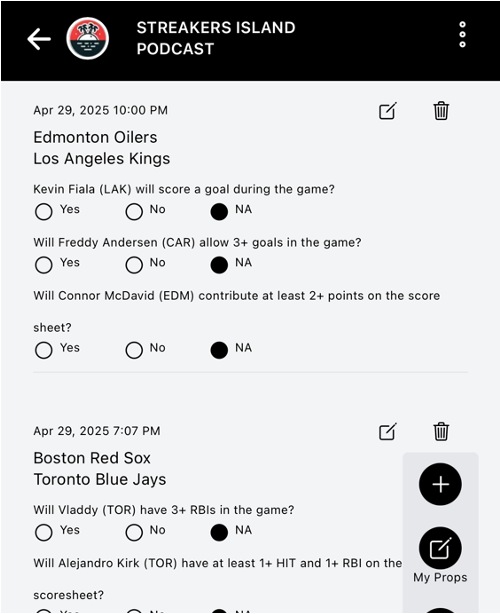Image resolution: width=500 pixels, height=614 pixels.
Task: Delete the Oilers vs Kings game entry
Action: 441,111
